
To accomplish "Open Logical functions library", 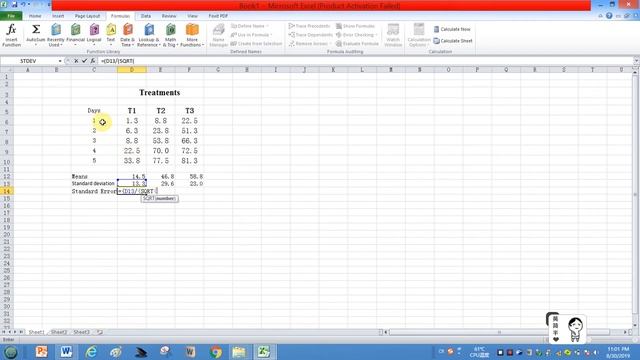I will (x=94, y=35).
